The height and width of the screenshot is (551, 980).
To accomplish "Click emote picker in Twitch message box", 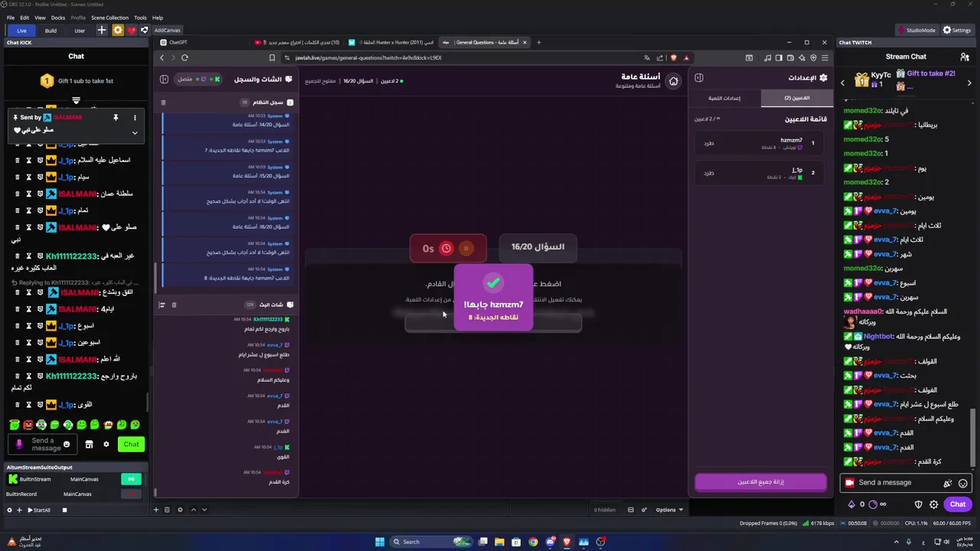I will (x=963, y=483).
